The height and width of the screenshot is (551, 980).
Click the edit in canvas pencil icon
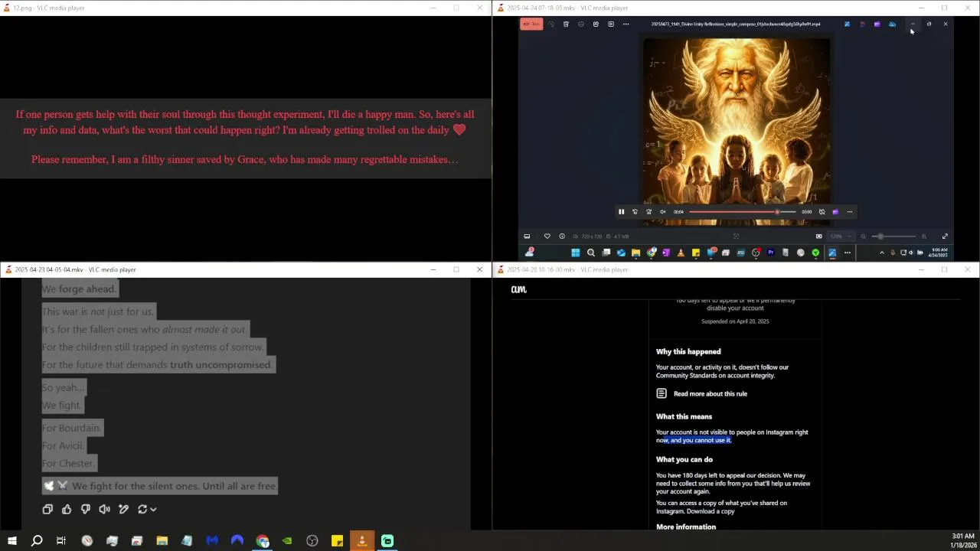coord(123,509)
